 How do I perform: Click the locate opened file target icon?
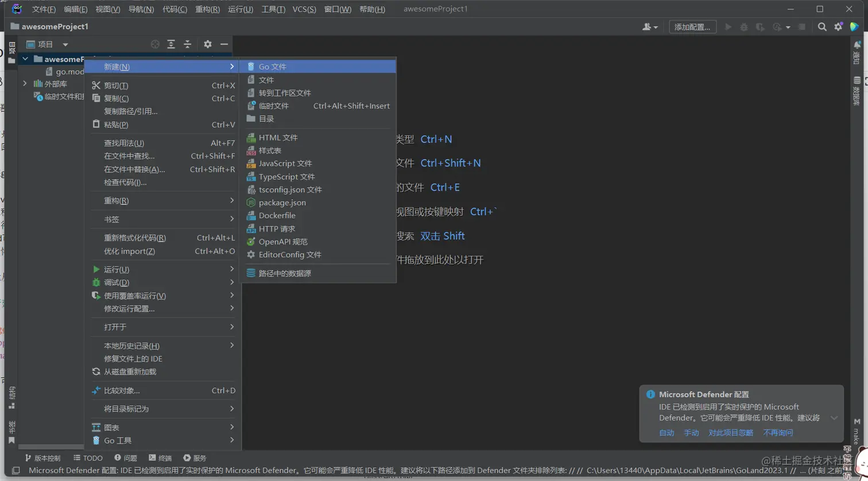[155, 44]
